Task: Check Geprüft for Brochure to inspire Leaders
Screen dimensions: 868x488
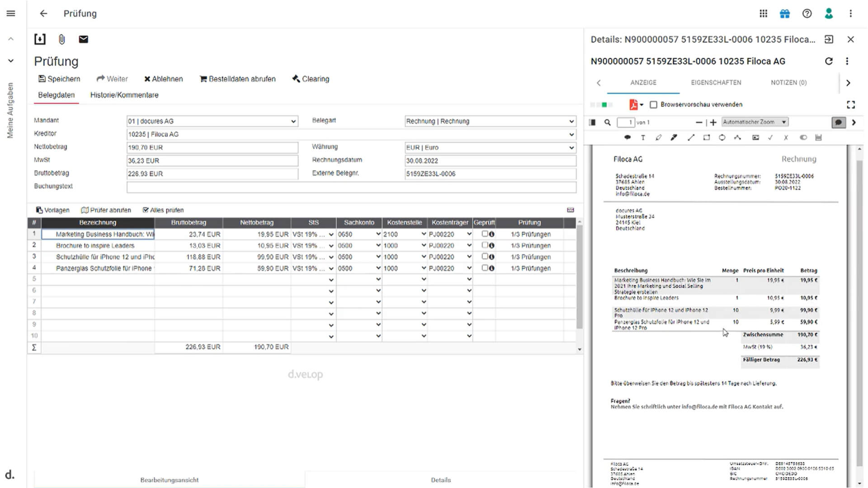Action: [485, 245]
